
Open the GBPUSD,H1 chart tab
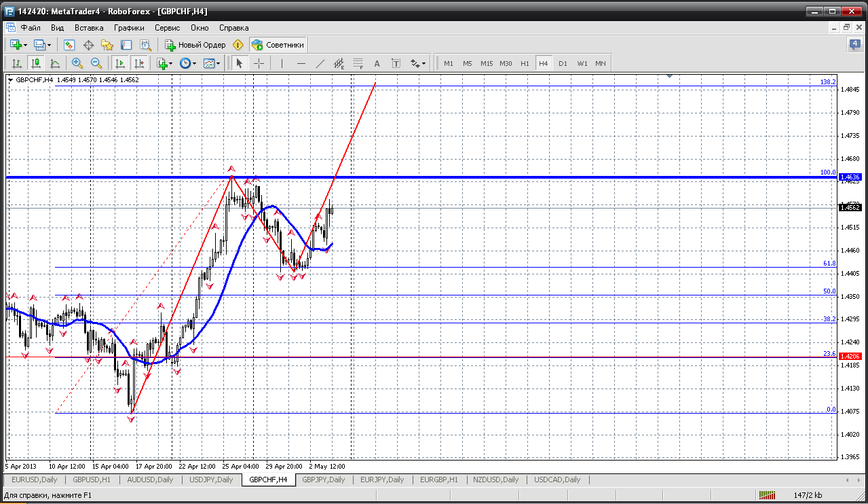[x=92, y=480]
